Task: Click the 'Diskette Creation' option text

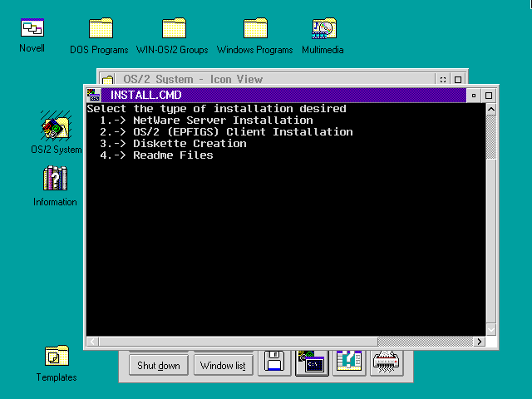Action: click(190, 144)
